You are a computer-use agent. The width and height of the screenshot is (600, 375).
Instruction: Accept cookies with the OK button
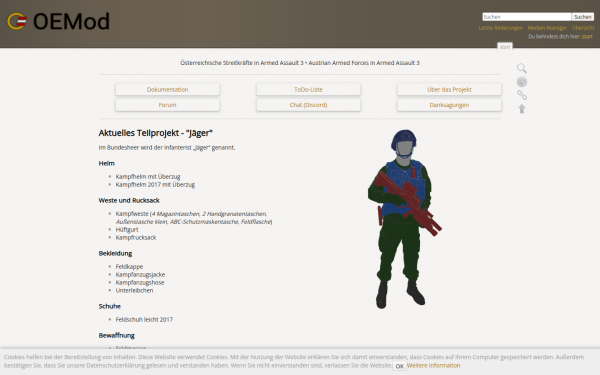(x=399, y=366)
